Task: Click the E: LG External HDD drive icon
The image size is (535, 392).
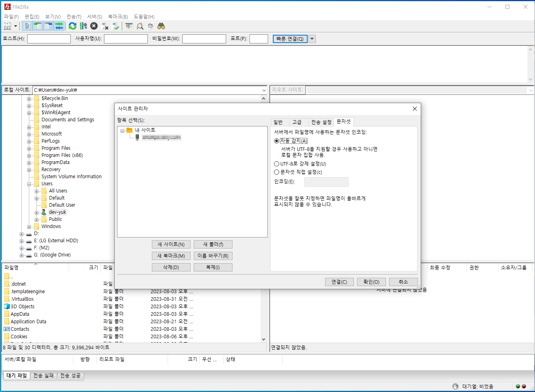Action: pos(29,241)
